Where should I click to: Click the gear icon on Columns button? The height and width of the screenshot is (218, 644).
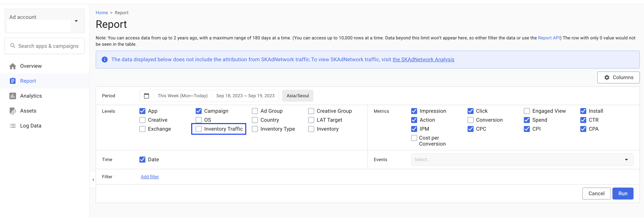click(x=607, y=77)
